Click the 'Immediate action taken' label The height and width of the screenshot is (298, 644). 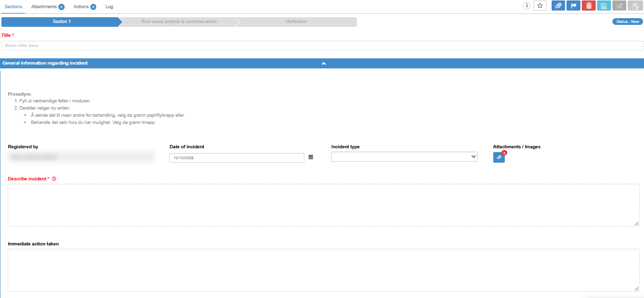tap(33, 244)
